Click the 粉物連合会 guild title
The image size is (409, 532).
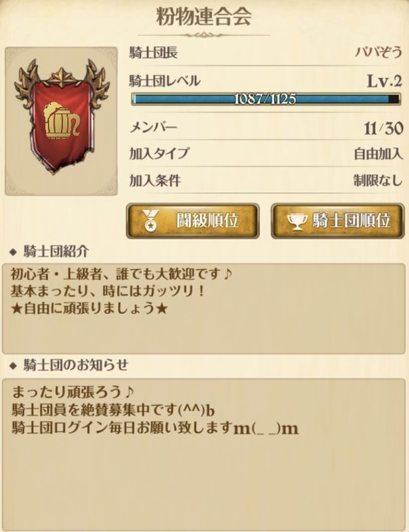coord(204,17)
